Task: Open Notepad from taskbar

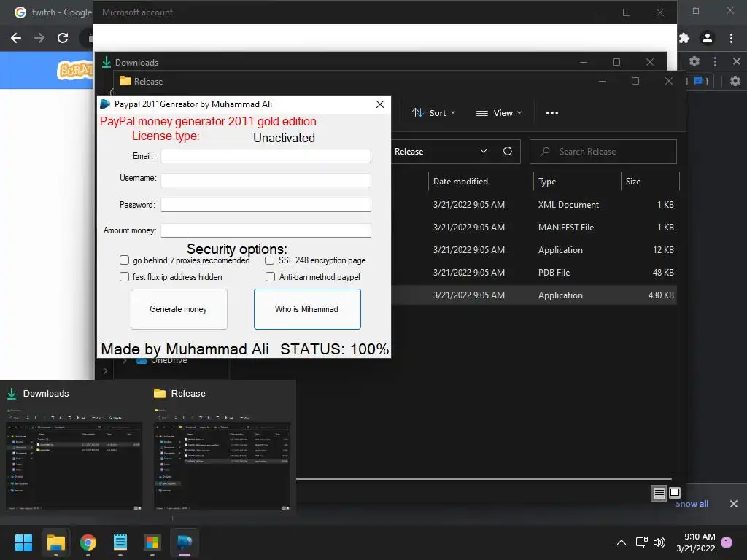Action: point(120,542)
